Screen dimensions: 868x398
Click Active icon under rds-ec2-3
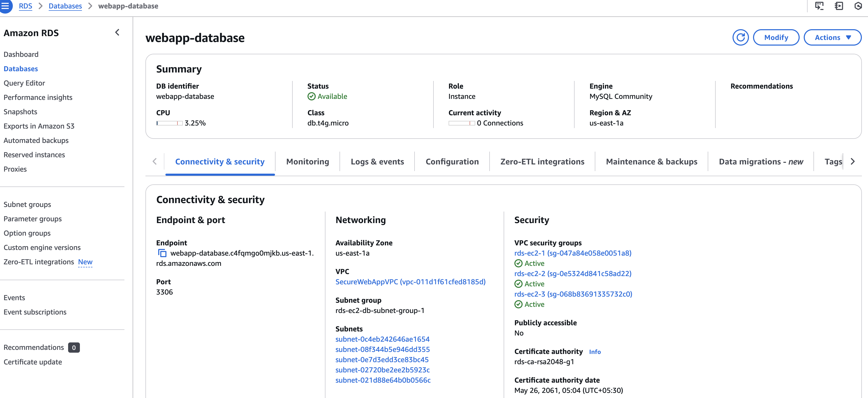pos(518,304)
